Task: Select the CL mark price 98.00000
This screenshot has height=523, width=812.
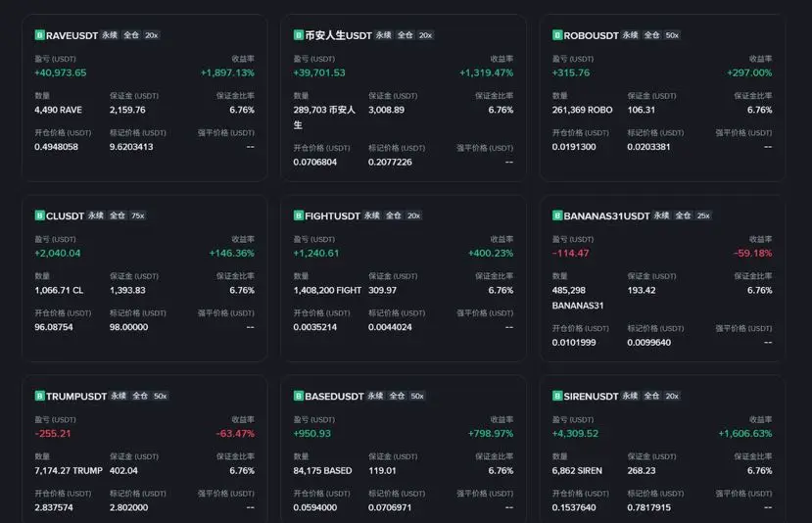Action: click(x=128, y=327)
